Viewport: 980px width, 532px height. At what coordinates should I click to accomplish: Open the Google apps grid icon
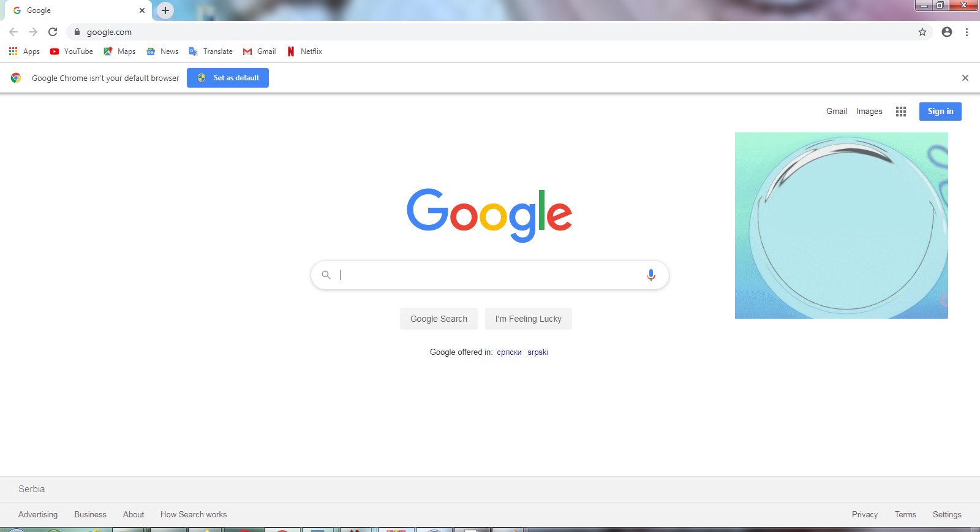click(901, 112)
